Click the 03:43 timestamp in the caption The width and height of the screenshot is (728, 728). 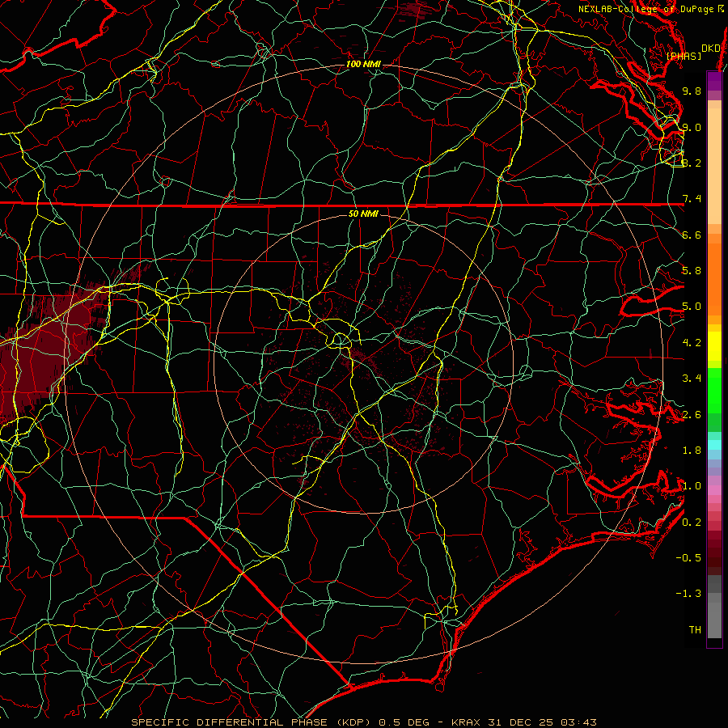click(x=578, y=722)
